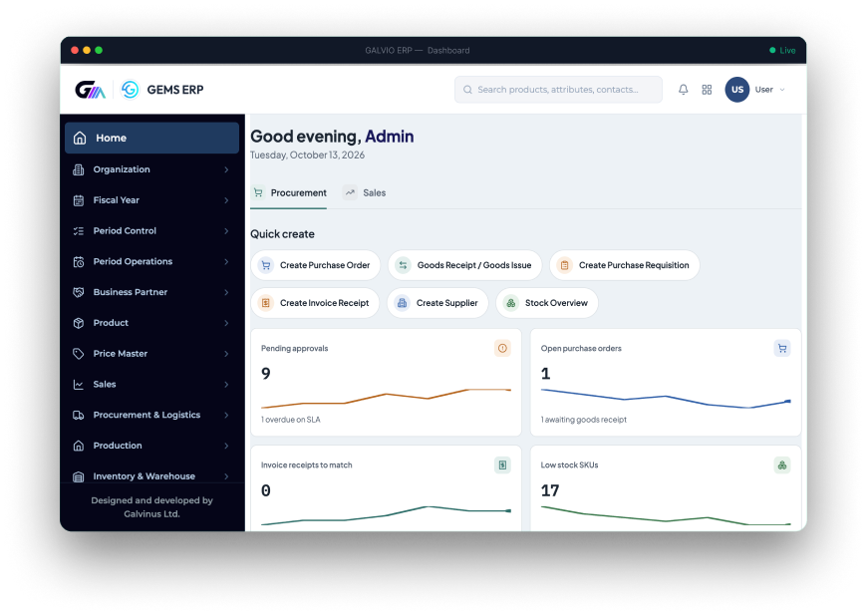The height and width of the screenshot is (616, 867).
Task: Expand the Period Operations chevron
Action: tap(226, 261)
